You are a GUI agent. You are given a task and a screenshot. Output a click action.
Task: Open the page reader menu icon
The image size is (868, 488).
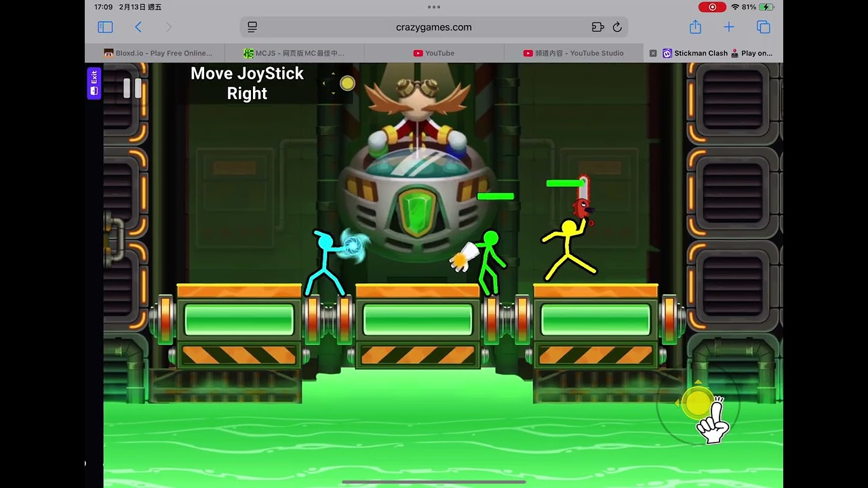252,27
